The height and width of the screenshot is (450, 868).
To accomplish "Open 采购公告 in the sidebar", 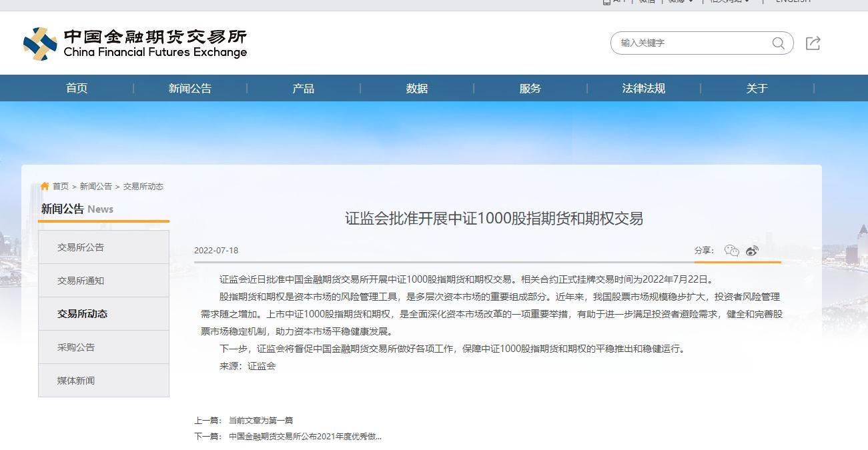I will click(x=103, y=347).
